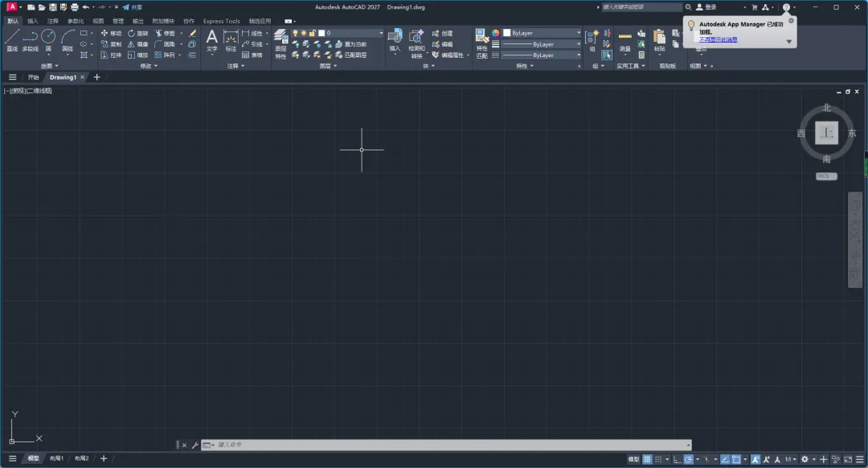Toggle snap mode dots in status bar
This screenshot has width=868, height=468.
(658, 459)
